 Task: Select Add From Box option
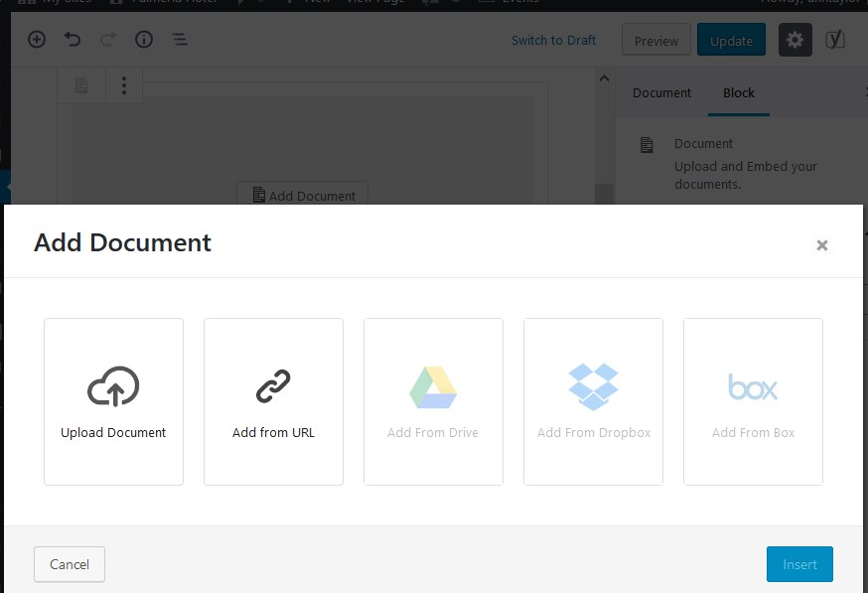754,401
